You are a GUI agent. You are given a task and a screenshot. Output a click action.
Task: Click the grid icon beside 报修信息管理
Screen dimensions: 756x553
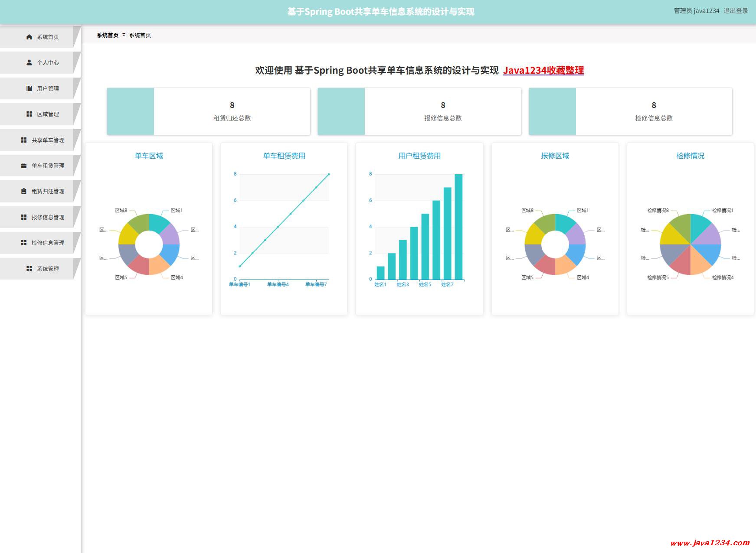[x=24, y=217]
